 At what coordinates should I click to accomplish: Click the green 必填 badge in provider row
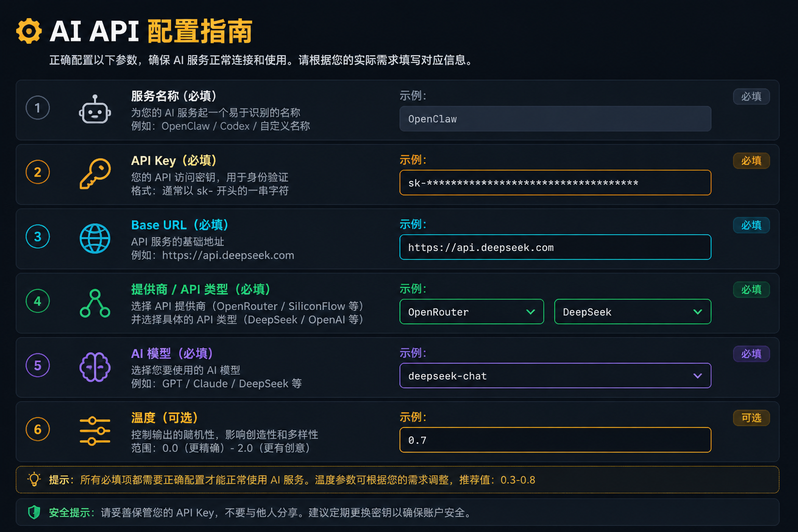tap(751, 290)
